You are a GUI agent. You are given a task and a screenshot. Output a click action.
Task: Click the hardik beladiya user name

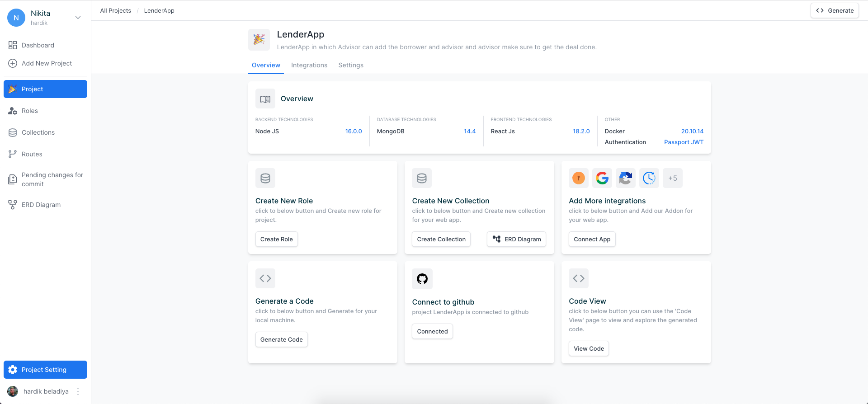point(46,391)
